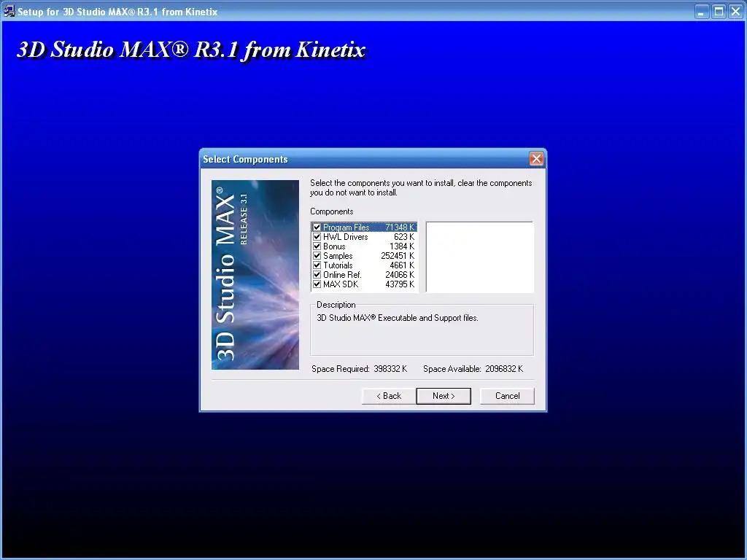Viewport: 747px width, 560px height.
Task: Click the 252451 K size value
Action: coord(398,256)
